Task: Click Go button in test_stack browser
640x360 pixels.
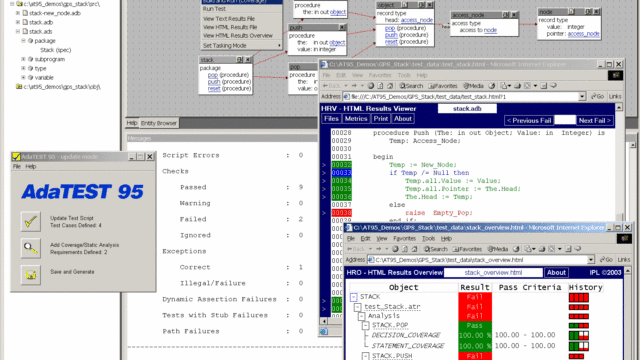Action: coord(598,96)
